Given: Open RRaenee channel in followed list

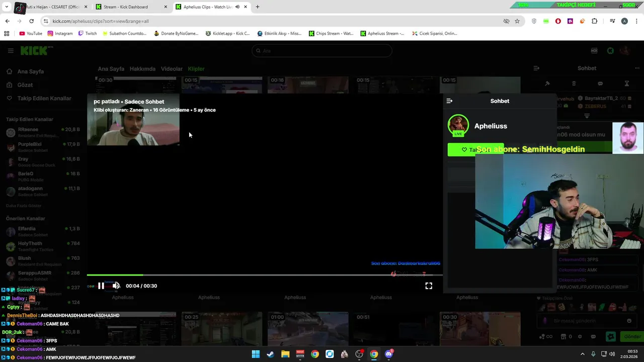Looking at the screenshot, I should (x=43, y=133).
